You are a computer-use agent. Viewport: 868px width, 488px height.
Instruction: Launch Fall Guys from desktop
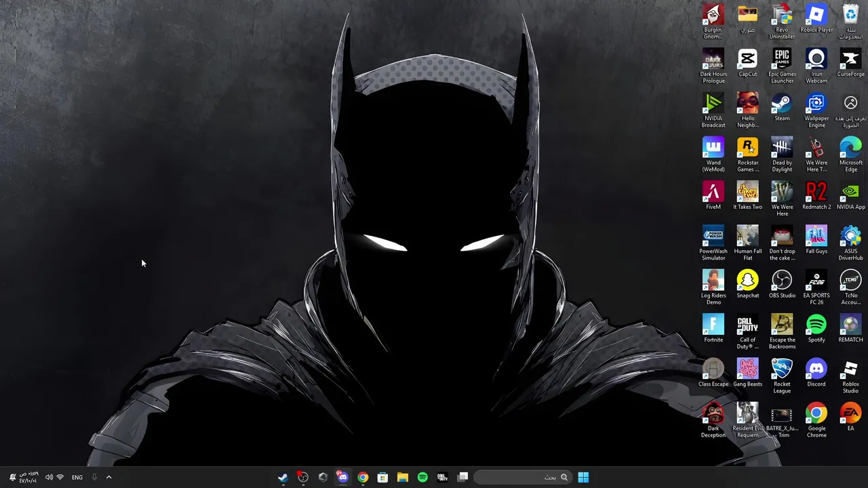[816, 240]
